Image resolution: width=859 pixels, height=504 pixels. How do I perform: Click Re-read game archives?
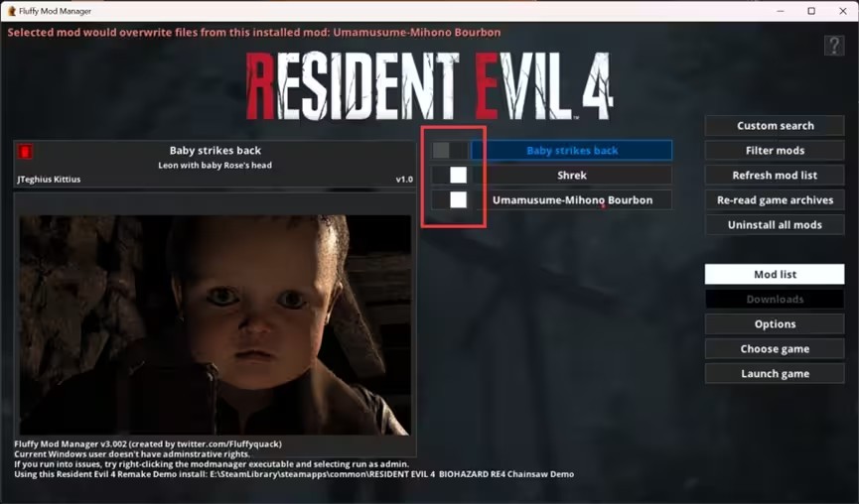[x=775, y=200]
